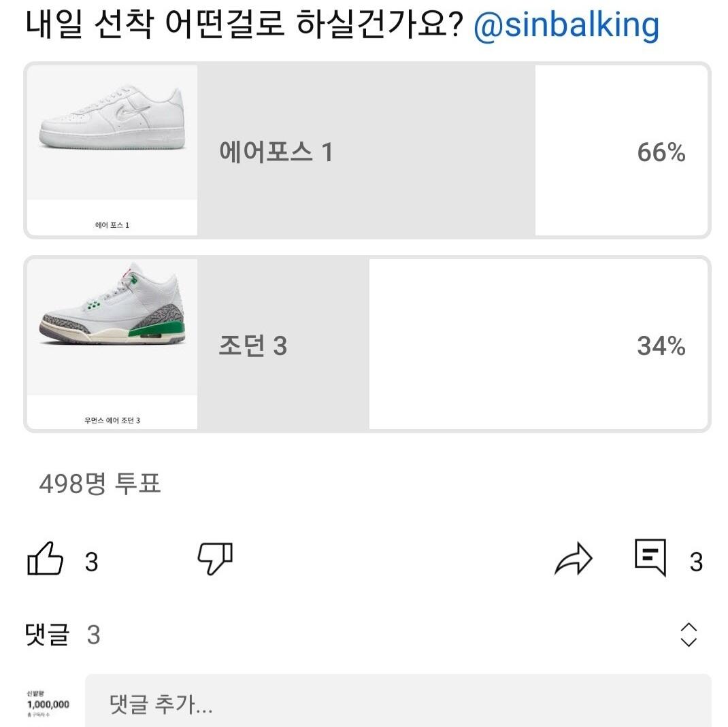Focus the 댓글 추가 comment field

[x=398, y=703]
